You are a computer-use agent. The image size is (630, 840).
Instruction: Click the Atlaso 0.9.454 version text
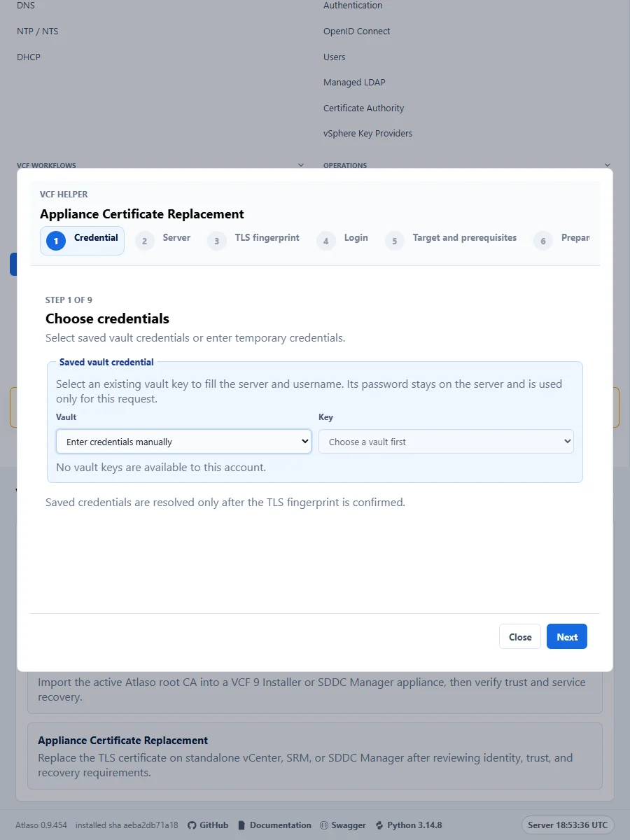tap(41, 825)
